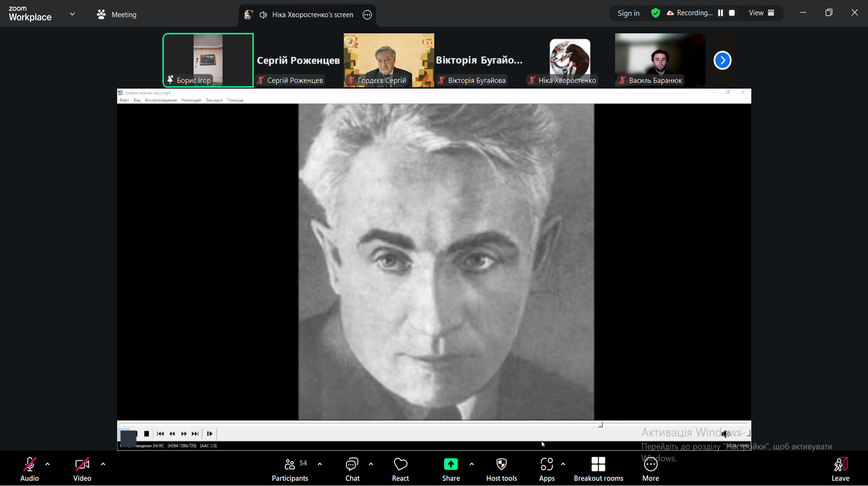Open the View layout menu

[761, 13]
